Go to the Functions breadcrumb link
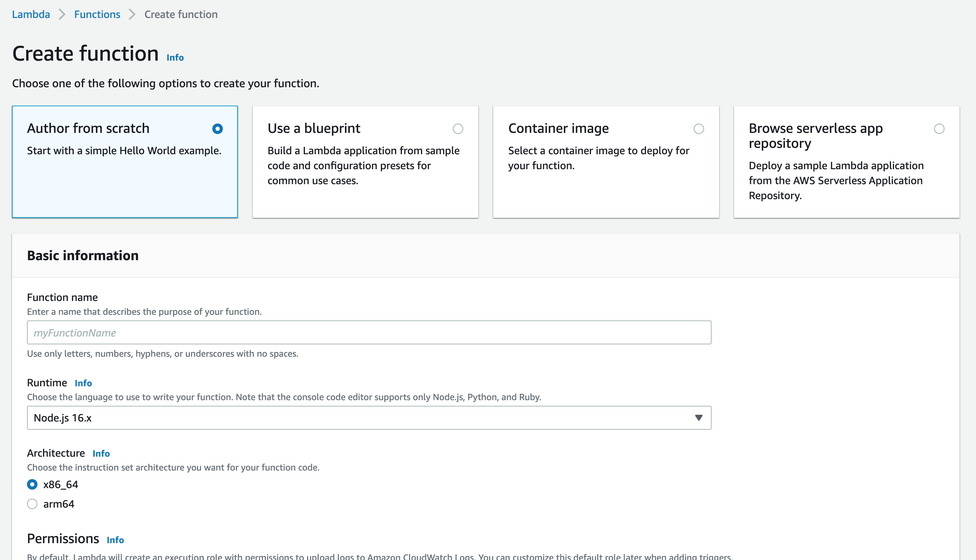 tap(97, 14)
